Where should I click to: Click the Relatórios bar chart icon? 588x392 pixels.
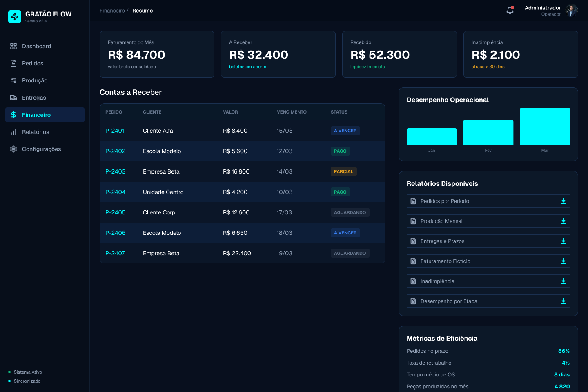click(x=13, y=132)
